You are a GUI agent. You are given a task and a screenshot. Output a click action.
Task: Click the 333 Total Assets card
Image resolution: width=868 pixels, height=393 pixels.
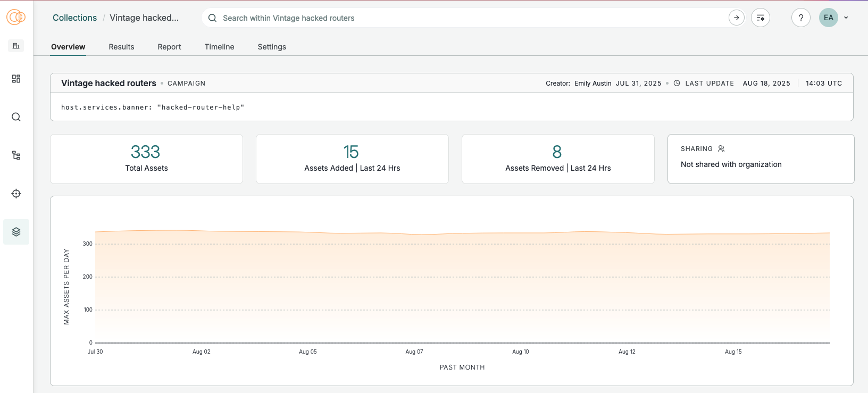point(146,159)
